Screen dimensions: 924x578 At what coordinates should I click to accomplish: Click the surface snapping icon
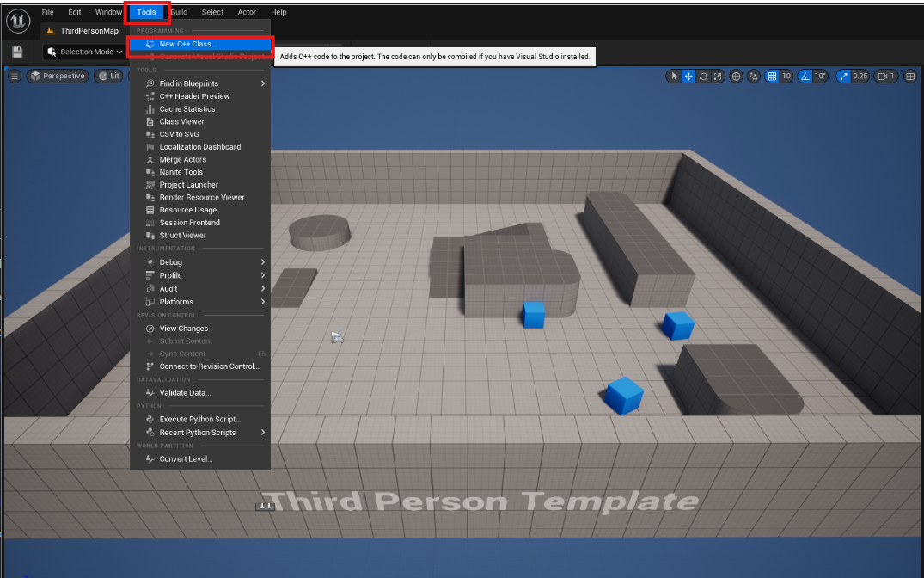coord(754,77)
